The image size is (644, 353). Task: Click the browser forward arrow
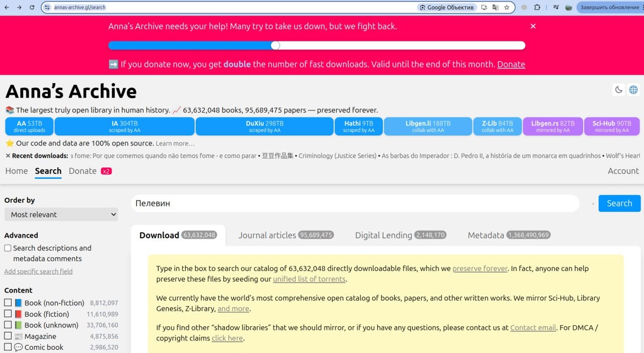click(19, 8)
